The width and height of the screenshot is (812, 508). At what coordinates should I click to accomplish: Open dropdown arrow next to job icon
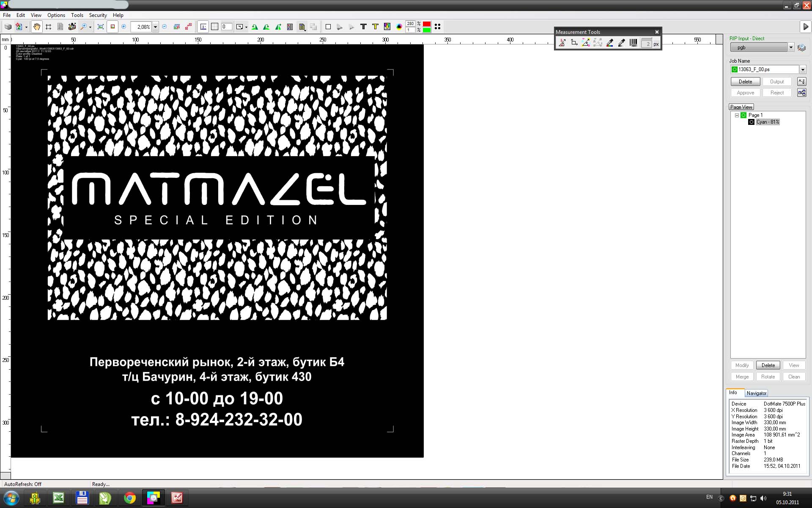click(x=26, y=27)
